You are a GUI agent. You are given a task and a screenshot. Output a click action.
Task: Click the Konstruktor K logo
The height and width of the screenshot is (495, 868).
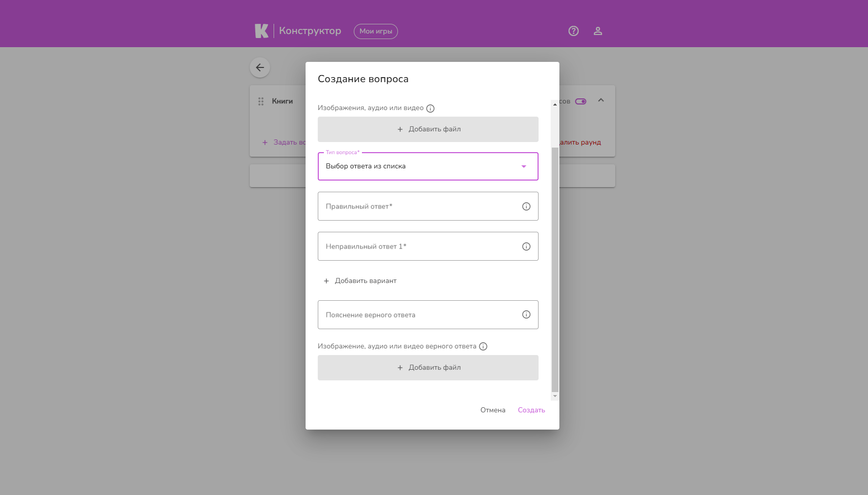[x=261, y=31]
